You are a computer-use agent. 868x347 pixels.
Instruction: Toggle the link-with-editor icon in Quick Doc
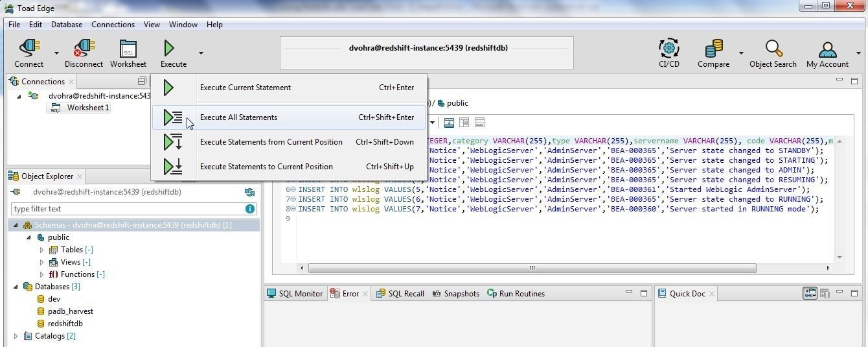tap(810, 294)
